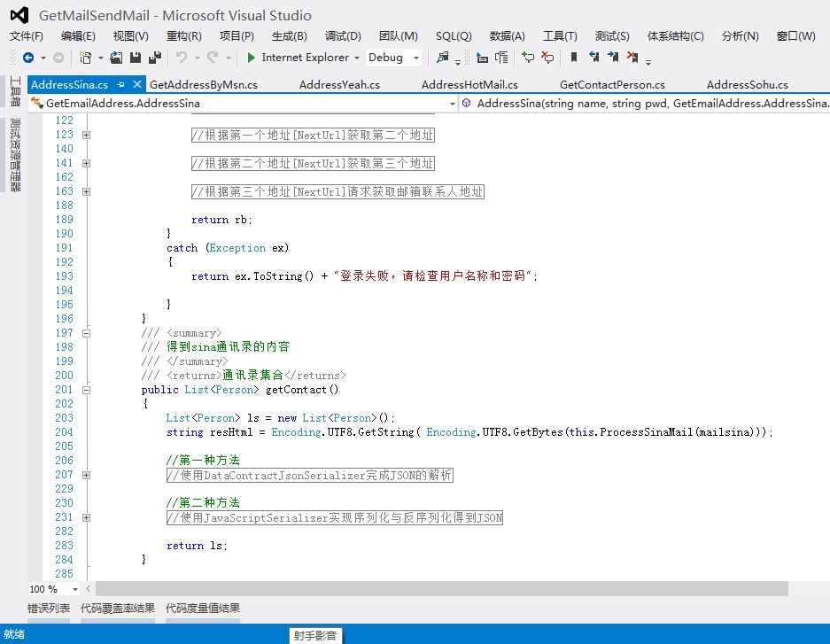Open the 工具箱 side panel
Screen dimensions: 830x644
coord(14,92)
